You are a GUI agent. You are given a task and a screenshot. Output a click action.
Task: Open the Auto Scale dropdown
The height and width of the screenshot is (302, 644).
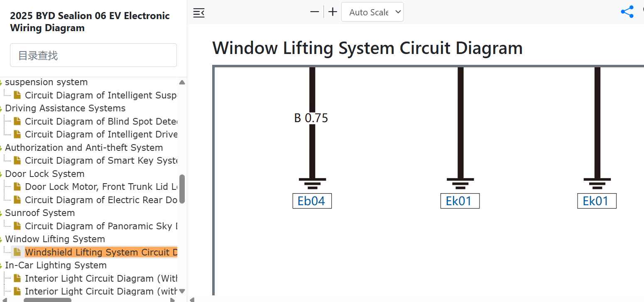click(372, 12)
